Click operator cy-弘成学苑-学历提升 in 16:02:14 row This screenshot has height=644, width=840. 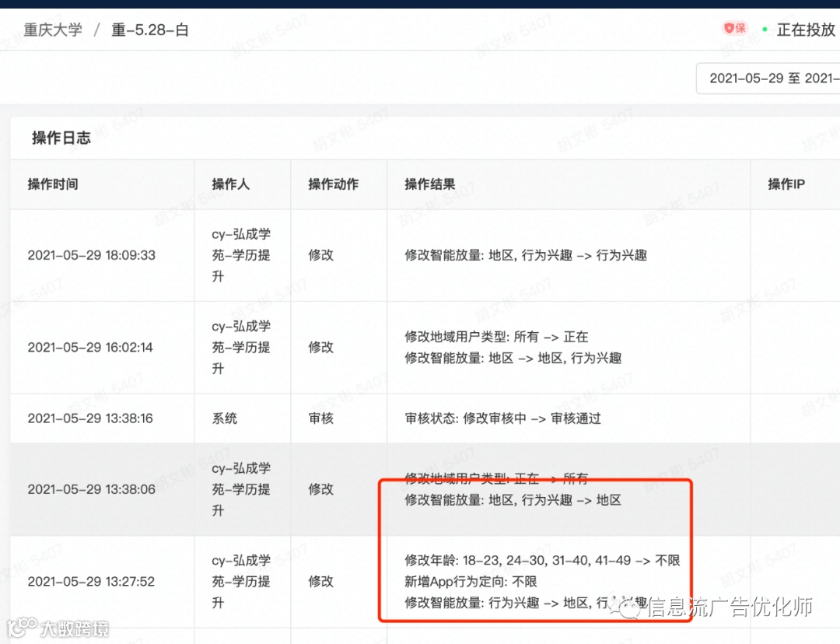[241, 347]
